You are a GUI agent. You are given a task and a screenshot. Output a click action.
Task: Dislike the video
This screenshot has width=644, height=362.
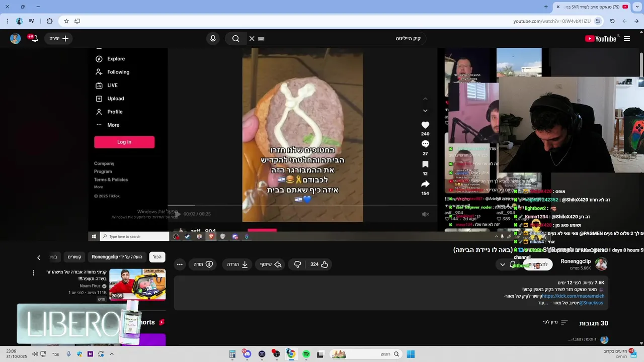(297, 264)
